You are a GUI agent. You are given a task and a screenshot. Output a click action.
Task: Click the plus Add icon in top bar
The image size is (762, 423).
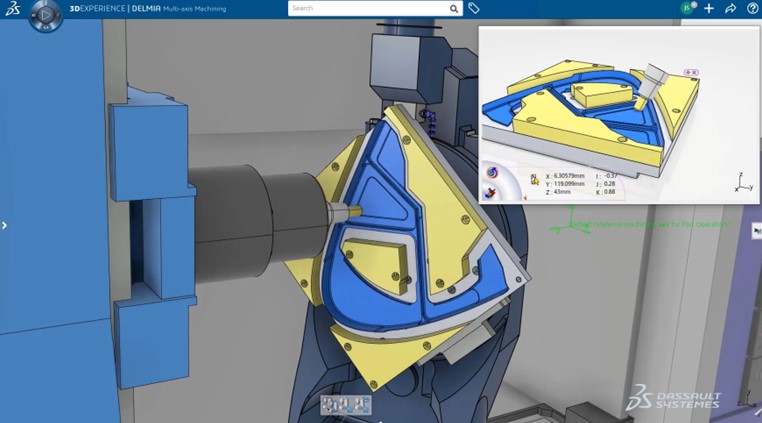[x=709, y=8]
